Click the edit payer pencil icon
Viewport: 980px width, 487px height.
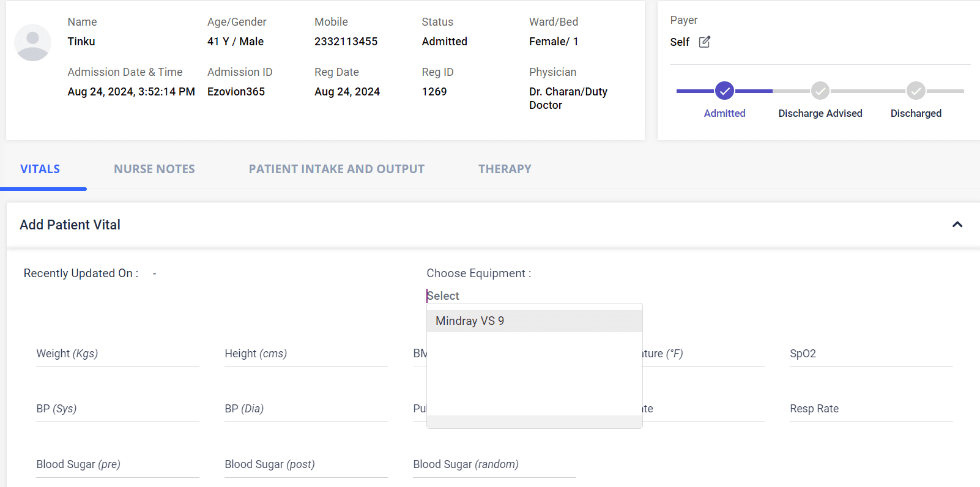(x=704, y=42)
